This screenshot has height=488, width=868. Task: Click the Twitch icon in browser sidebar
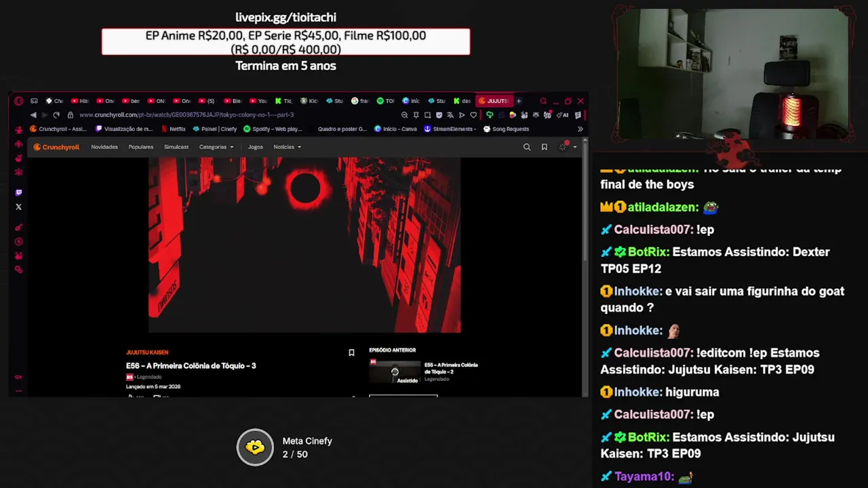[18, 192]
